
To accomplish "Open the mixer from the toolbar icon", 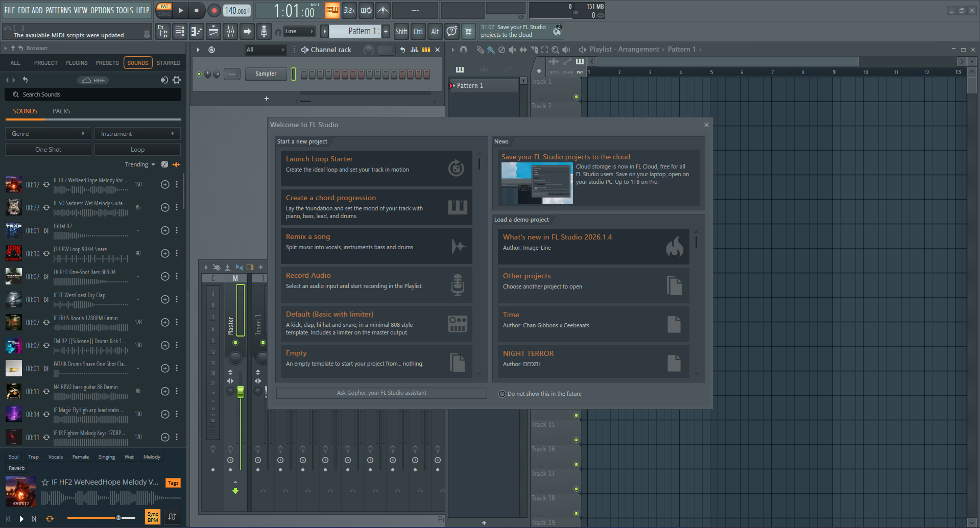I will click(230, 32).
